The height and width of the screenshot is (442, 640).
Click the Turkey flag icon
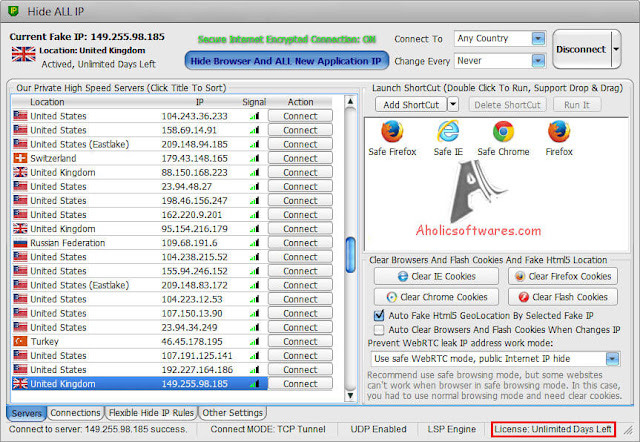20,341
